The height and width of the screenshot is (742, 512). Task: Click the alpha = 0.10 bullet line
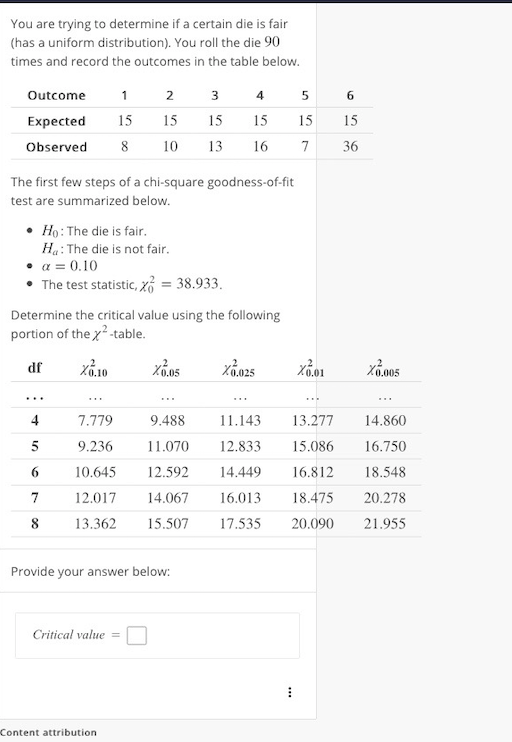[70, 266]
